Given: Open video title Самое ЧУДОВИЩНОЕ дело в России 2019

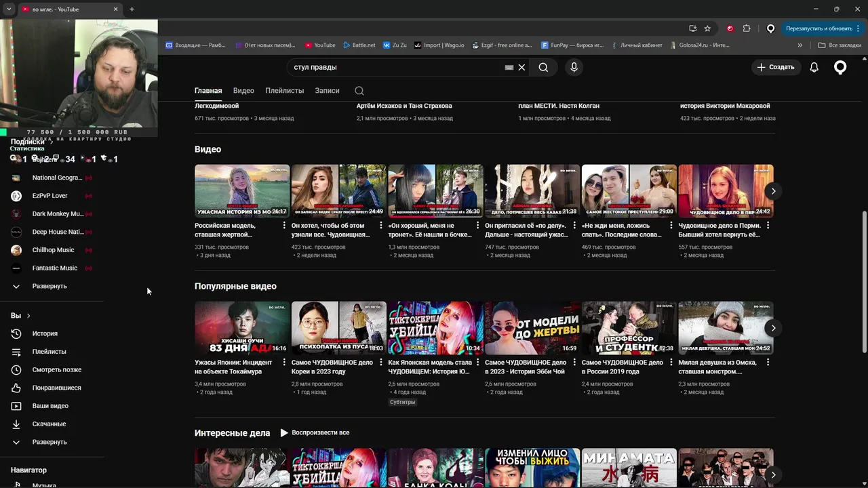Looking at the screenshot, I should click(x=623, y=367).
